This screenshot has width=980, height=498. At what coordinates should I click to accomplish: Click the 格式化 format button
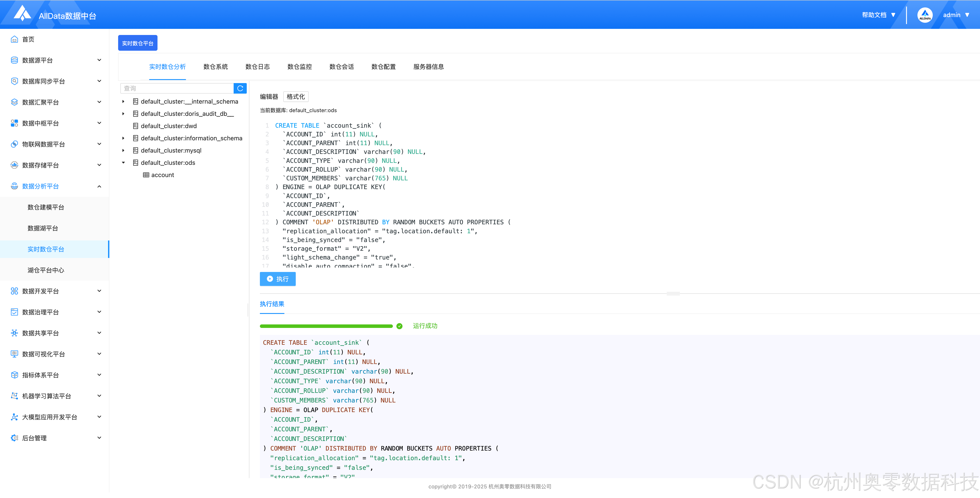pos(296,97)
